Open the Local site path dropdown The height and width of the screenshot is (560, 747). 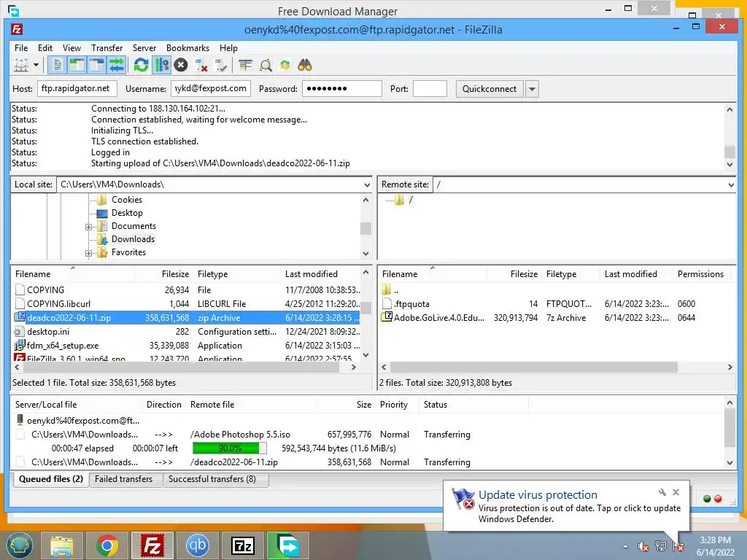367,184
